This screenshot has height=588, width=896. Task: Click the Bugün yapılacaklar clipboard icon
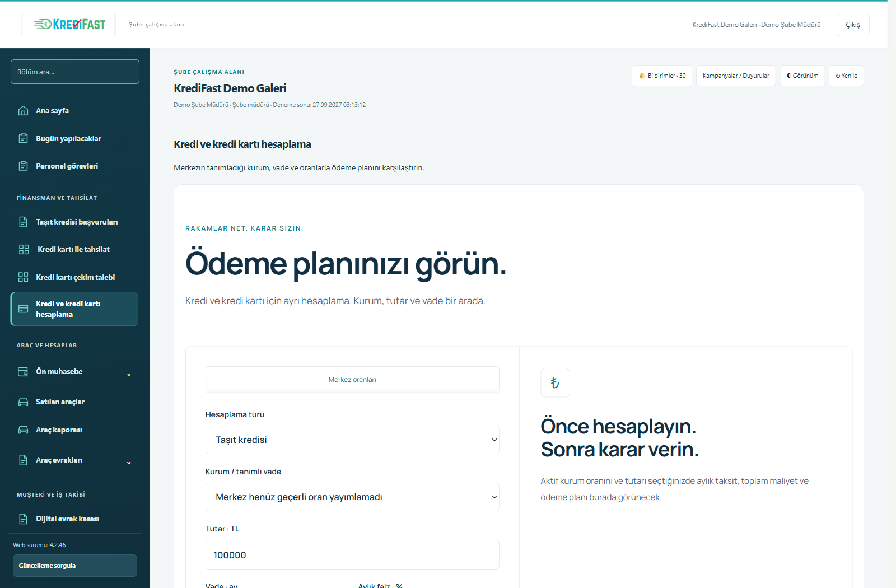click(23, 138)
